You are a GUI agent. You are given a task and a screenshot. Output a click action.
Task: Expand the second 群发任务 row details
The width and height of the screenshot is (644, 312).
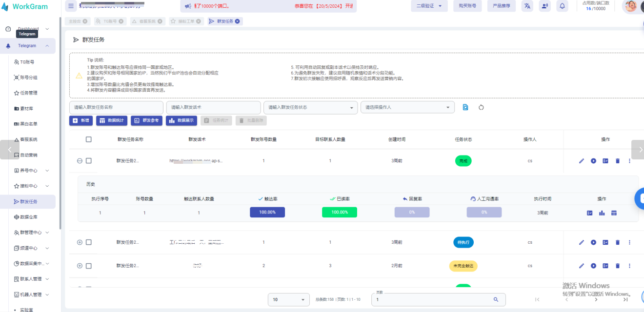tap(79, 242)
